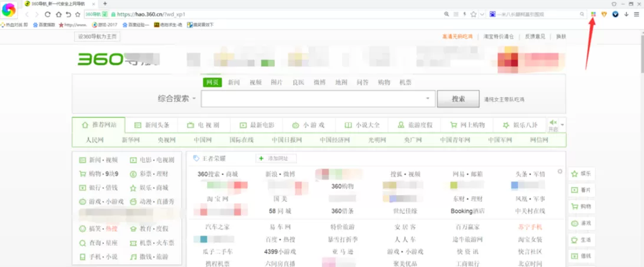
Task: Click the Booking酒店 link
Action: [x=468, y=211]
